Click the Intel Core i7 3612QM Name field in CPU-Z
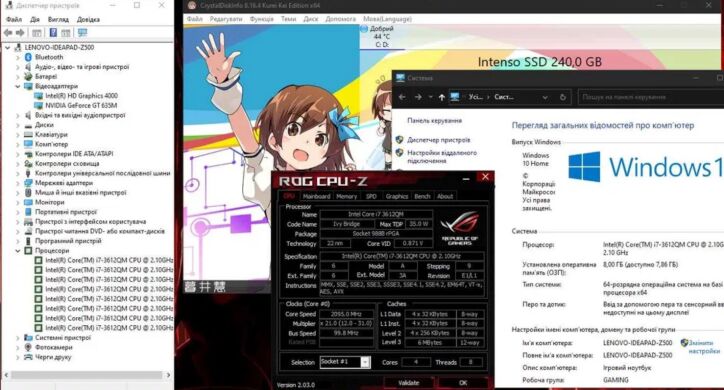The height and width of the screenshot is (390, 724). [x=376, y=214]
